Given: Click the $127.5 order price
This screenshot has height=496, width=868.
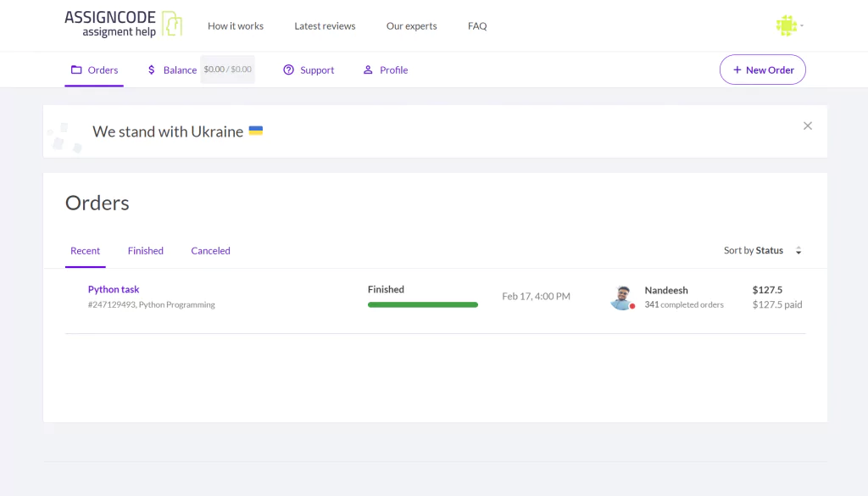Looking at the screenshot, I should [767, 289].
